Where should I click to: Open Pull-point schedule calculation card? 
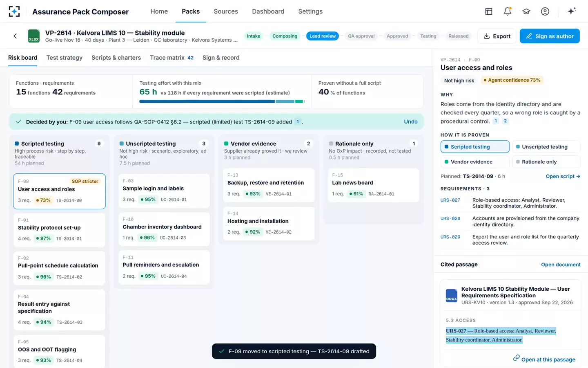tap(59, 268)
